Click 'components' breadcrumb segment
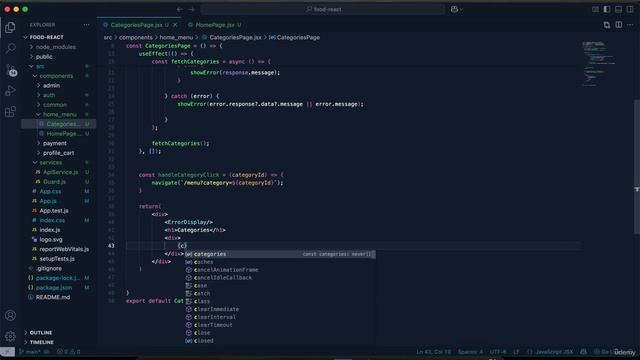The image size is (640, 360). (136, 37)
